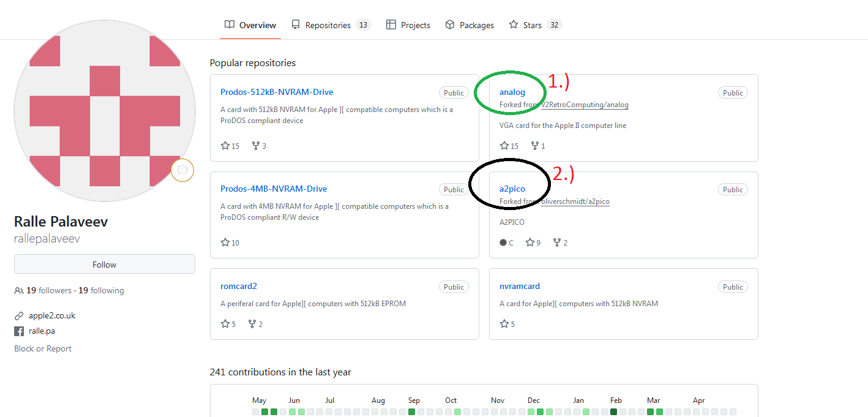View forks of the a2pico repository
The width and height of the screenshot is (868, 417).
coord(560,242)
